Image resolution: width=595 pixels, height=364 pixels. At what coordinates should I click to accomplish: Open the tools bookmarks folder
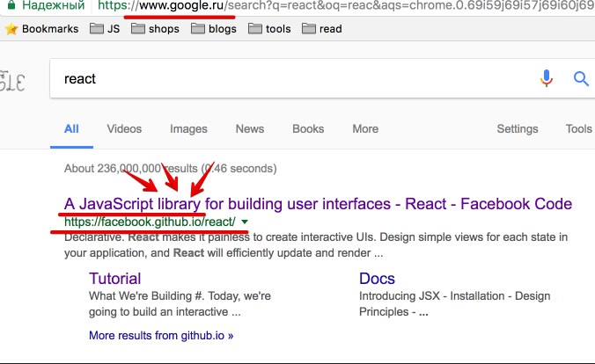(x=269, y=29)
